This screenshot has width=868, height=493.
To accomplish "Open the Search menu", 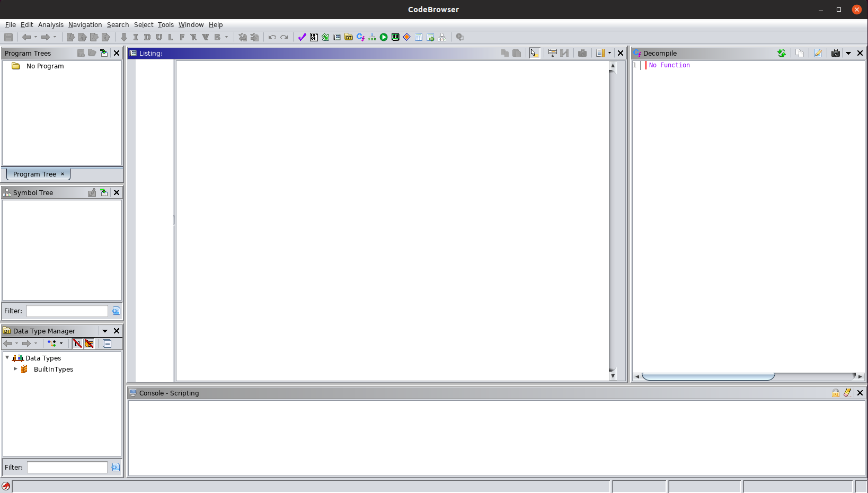I will pyautogui.click(x=118, y=25).
